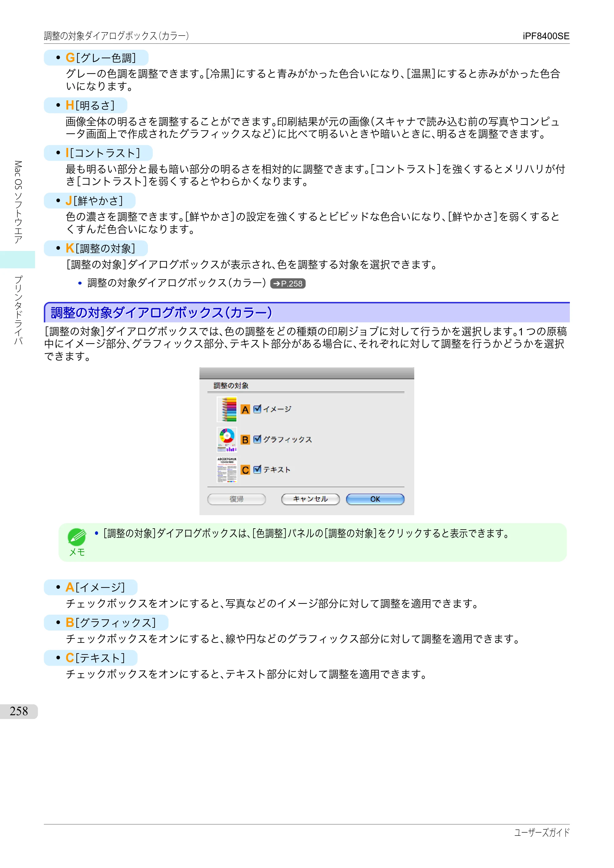Click the 調整の対象 dialog group title
Screen dimensions: 614x868
point(231,386)
